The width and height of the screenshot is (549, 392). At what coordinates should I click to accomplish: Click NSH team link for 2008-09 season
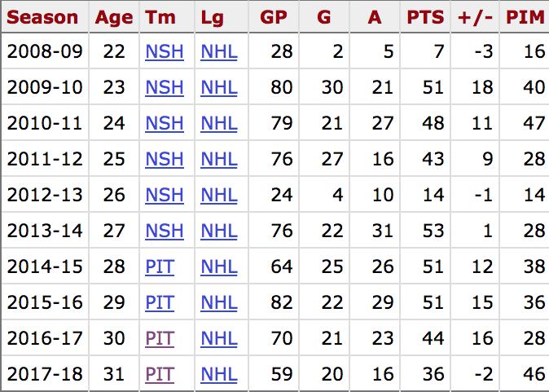[x=164, y=52]
